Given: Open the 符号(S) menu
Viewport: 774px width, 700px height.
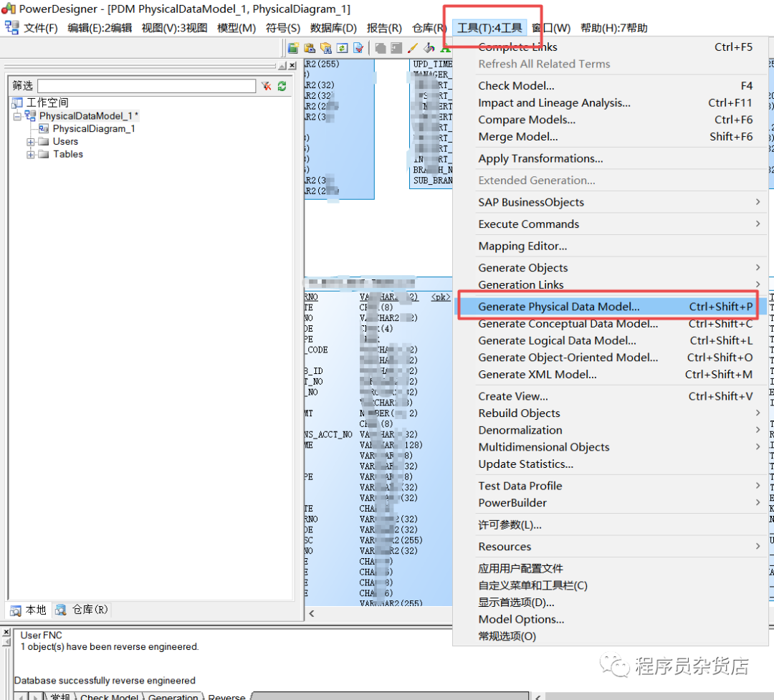Looking at the screenshot, I should pos(283,28).
